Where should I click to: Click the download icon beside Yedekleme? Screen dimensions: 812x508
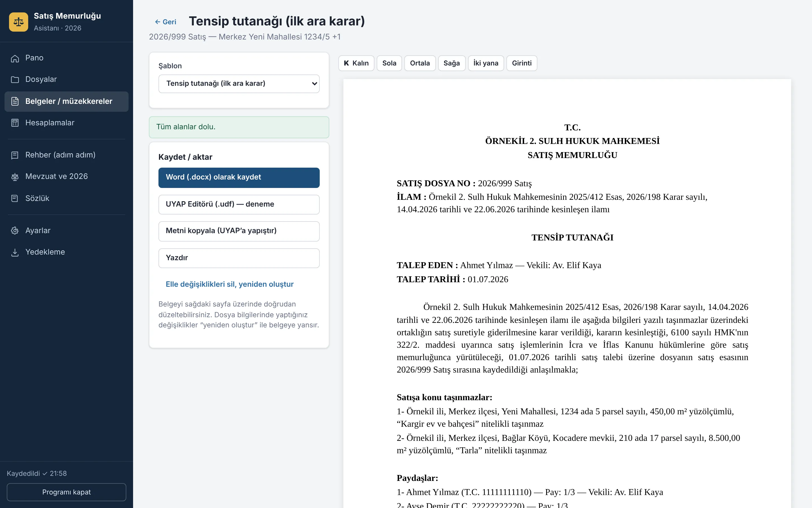[15, 252]
